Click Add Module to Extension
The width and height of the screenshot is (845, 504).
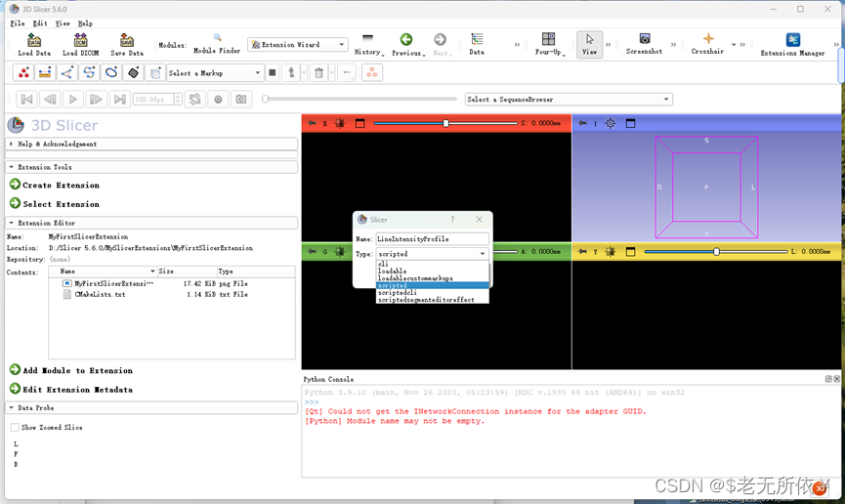(x=71, y=370)
